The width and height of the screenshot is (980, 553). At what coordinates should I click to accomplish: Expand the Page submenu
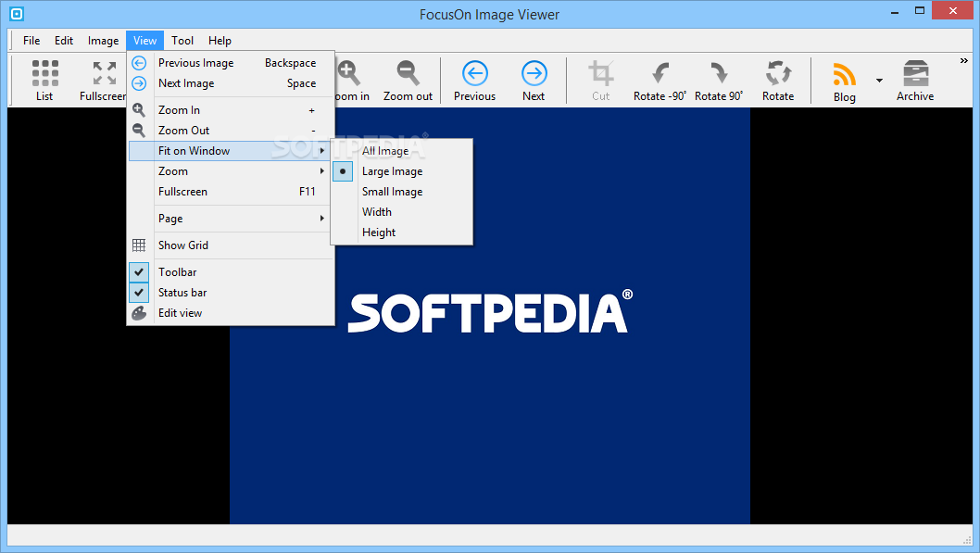point(230,218)
